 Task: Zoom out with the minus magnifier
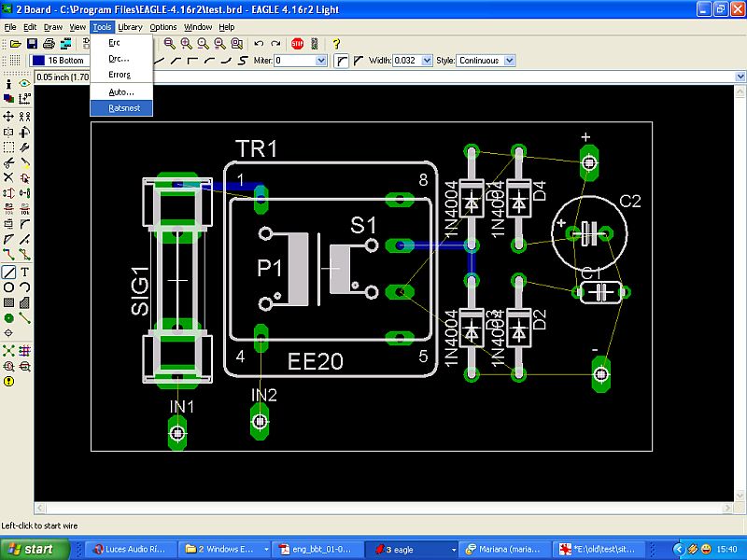point(204,44)
